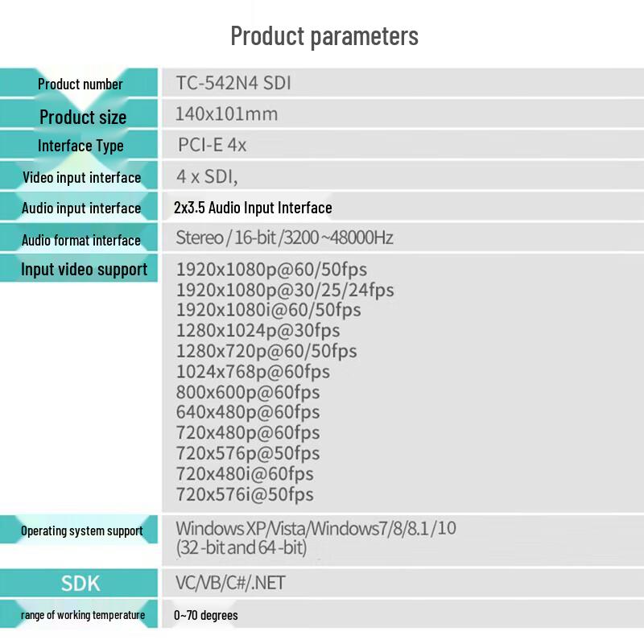Screen dimensions: 644x644
Task: Click the 1920x1080p@60/50fps entry
Action: click(x=271, y=270)
